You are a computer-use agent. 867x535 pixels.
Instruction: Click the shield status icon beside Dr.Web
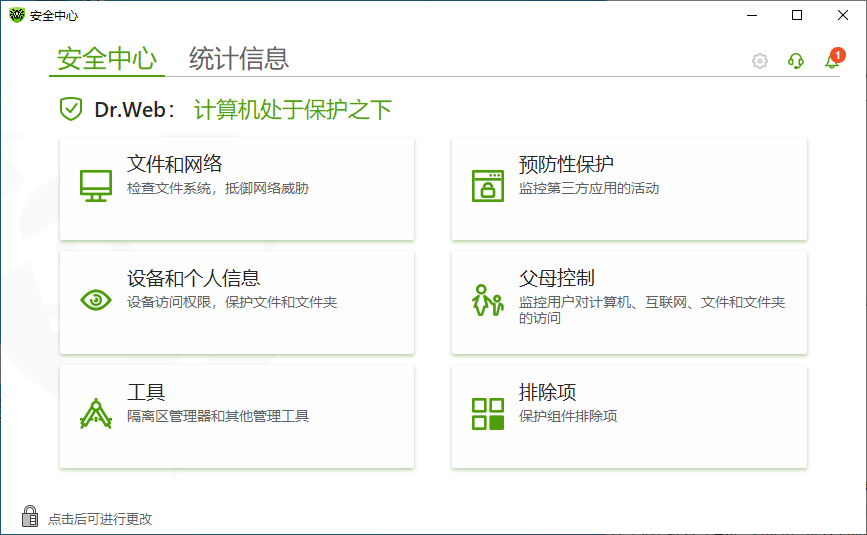click(x=70, y=109)
